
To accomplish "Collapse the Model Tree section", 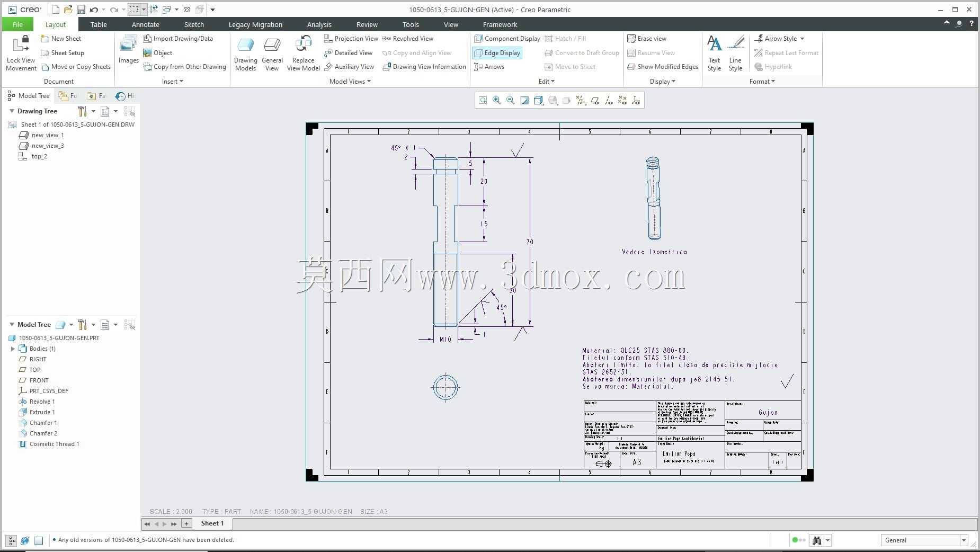I will (12, 325).
